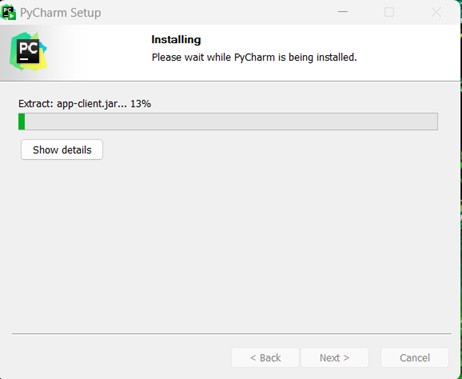Viewport: 462px width, 379px height.
Task: Click the PyCharm Setup title bar icon
Action: pyautogui.click(x=8, y=13)
